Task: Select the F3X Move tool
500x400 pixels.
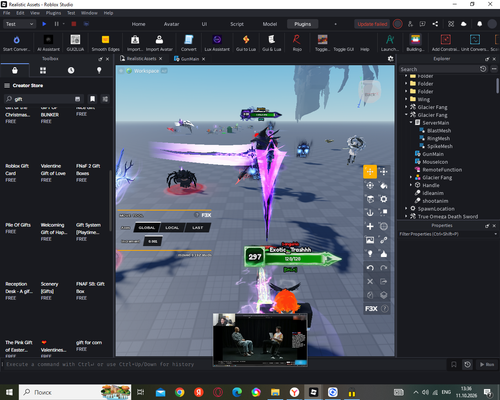Action: (x=370, y=172)
